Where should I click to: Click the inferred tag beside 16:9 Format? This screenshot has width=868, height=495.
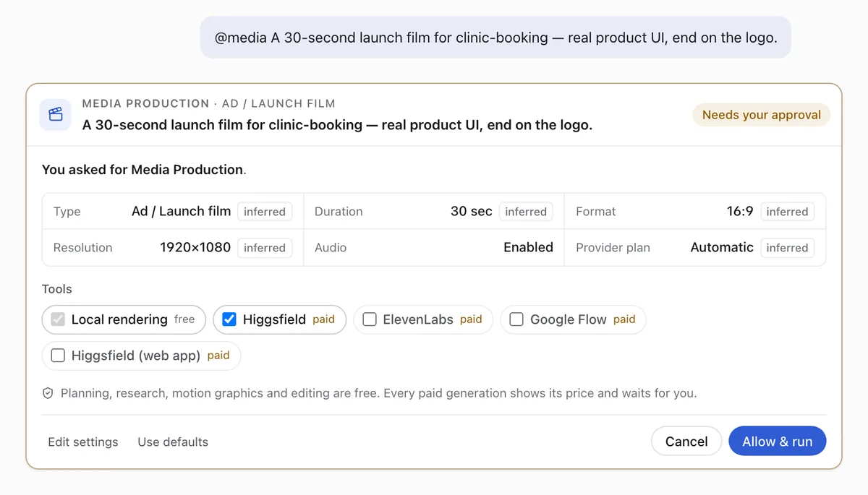(787, 212)
